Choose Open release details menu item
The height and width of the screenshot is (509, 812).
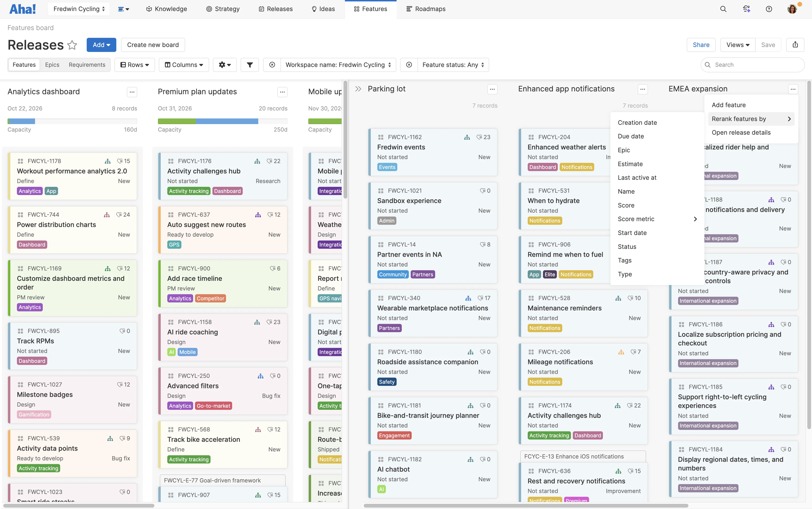751,133
